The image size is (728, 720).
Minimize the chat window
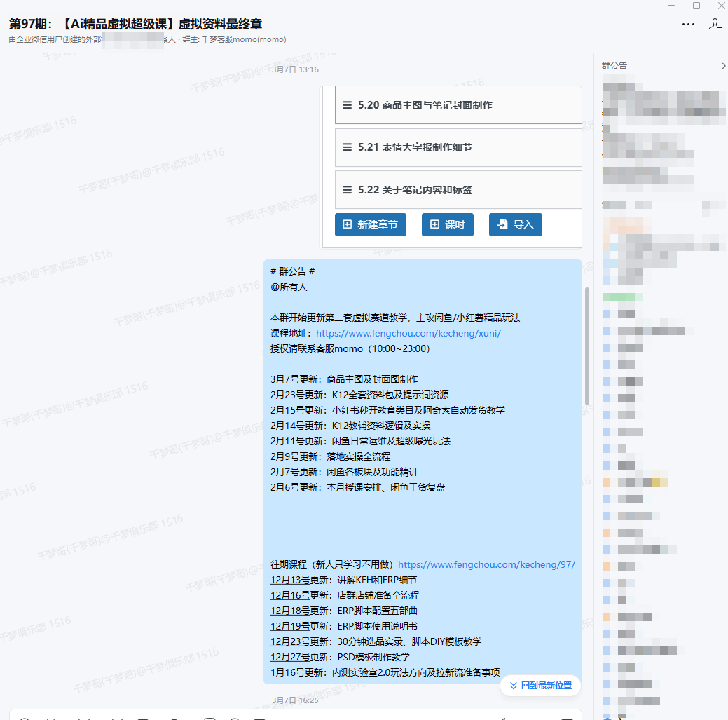[x=671, y=6]
